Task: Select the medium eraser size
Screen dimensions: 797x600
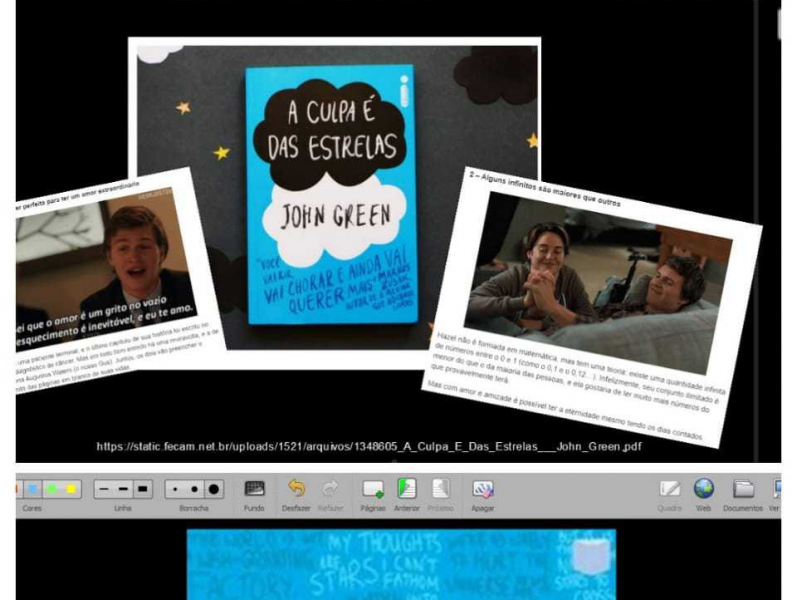Action: tap(194, 490)
